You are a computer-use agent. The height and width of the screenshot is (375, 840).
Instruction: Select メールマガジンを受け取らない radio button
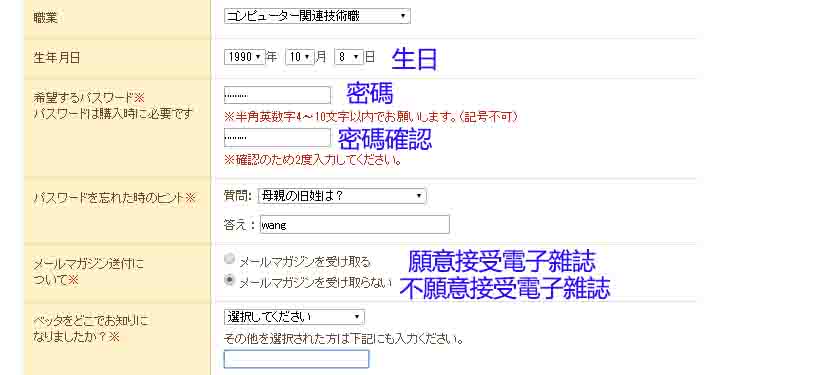pyautogui.click(x=230, y=280)
